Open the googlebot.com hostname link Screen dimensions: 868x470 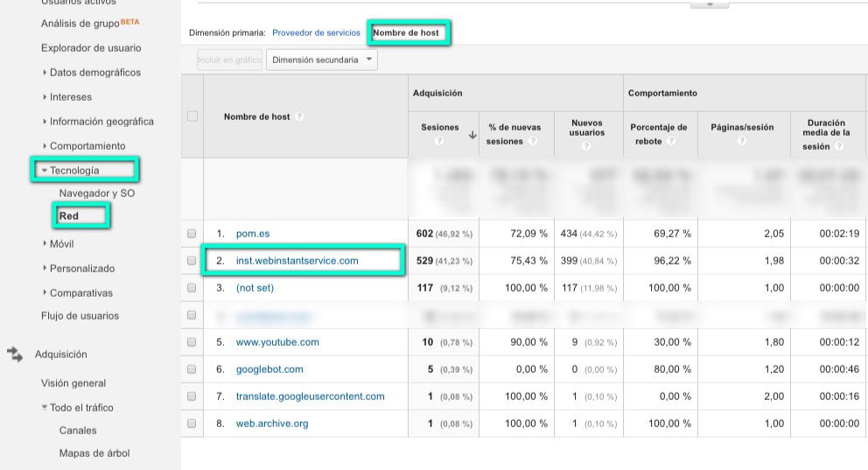click(269, 369)
